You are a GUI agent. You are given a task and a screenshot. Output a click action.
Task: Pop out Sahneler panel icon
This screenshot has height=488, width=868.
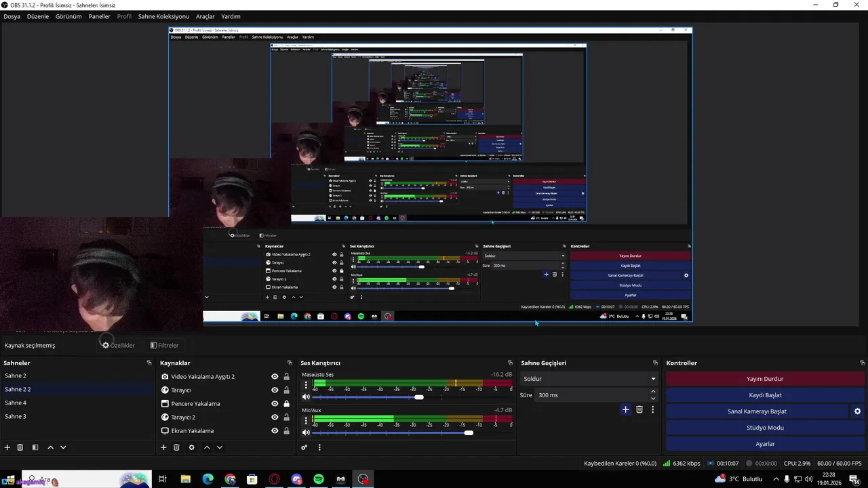149,363
